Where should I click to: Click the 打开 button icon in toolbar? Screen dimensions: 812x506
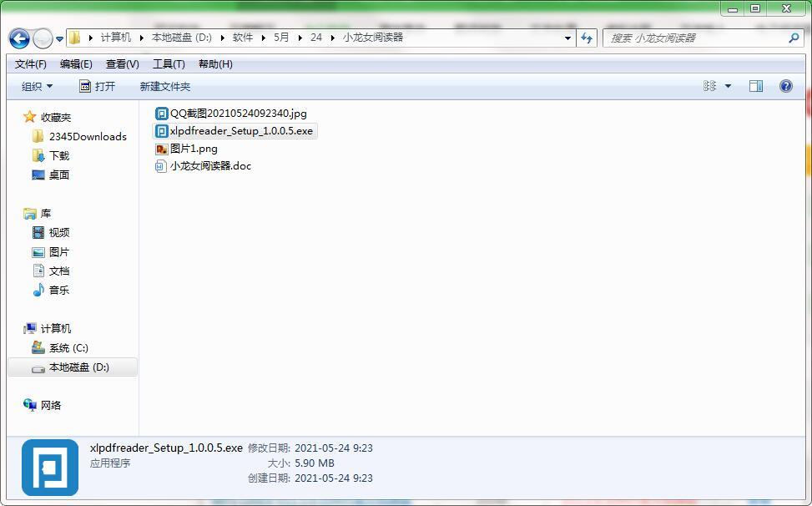(85, 86)
